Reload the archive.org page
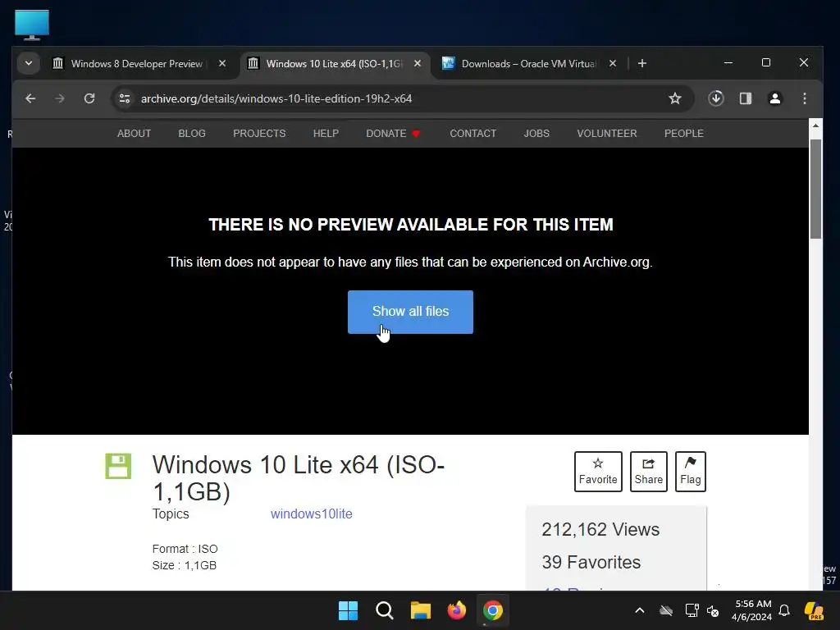Image resolution: width=840 pixels, height=630 pixels. click(x=89, y=98)
